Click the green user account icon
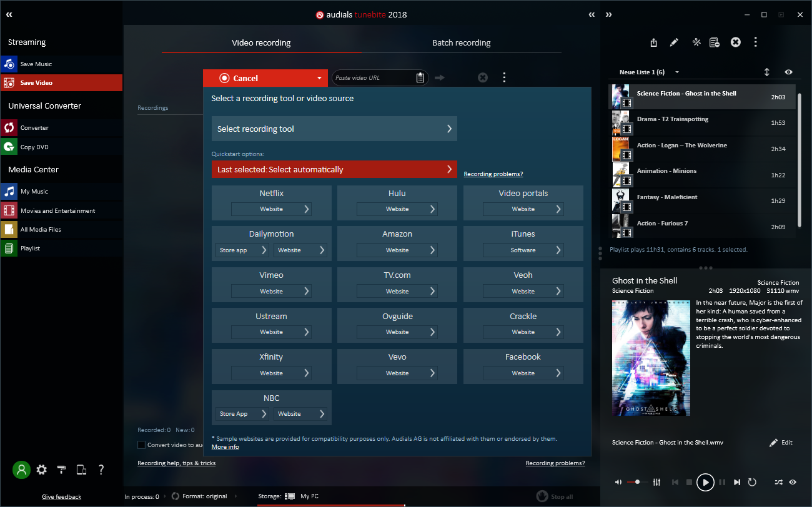 [x=22, y=470]
